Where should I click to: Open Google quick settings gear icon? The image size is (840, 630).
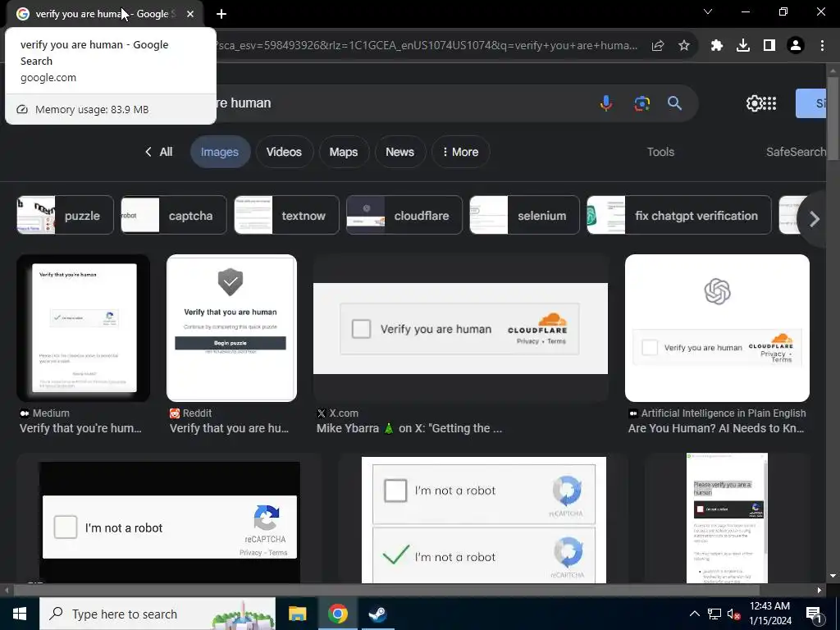point(754,103)
